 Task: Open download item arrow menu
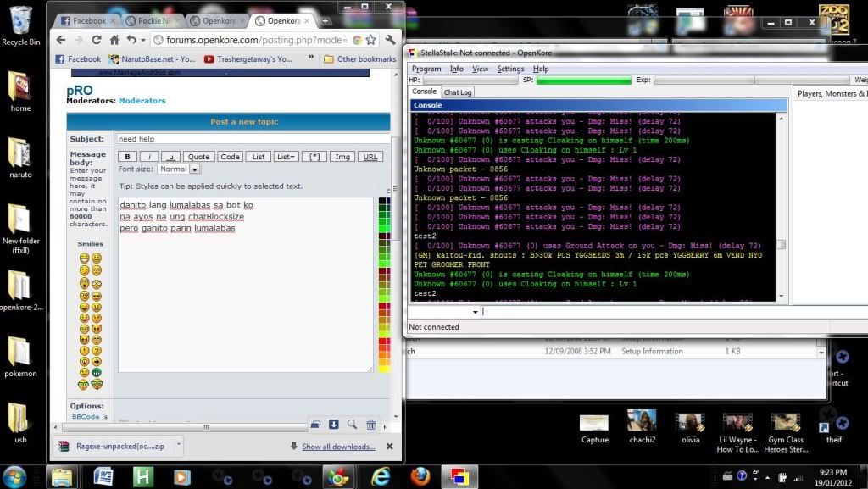tap(178, 445)
